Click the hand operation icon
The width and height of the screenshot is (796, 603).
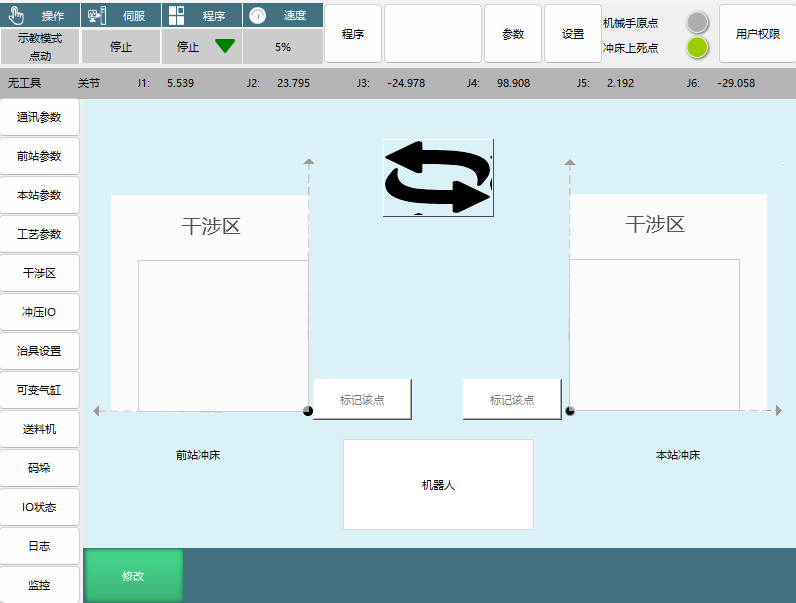15,15
